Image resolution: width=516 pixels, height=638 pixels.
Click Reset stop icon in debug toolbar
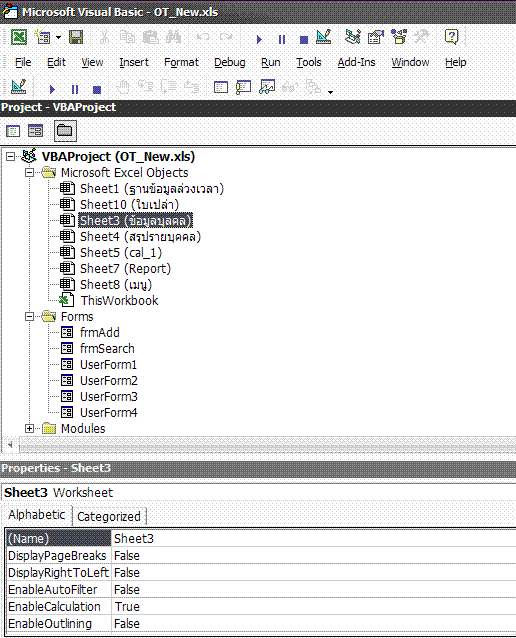pyautogui.click(x=97, y=89)
